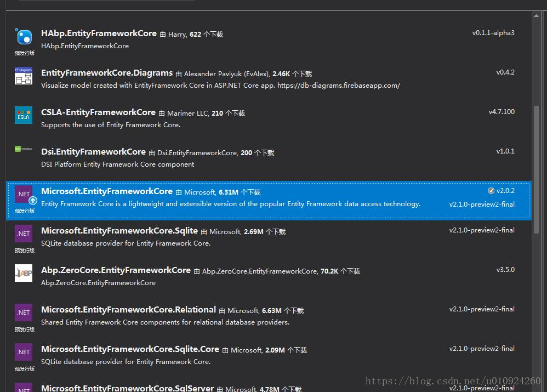Click installed version v2.0.2 label
The width and height of the screenshot is (547, 392).
(505, 191)
